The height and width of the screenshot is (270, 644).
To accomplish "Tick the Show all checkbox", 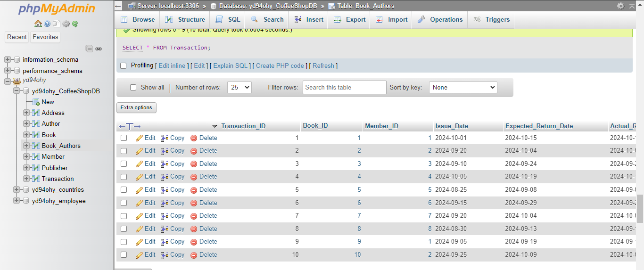I will click(x=133, y=87).
